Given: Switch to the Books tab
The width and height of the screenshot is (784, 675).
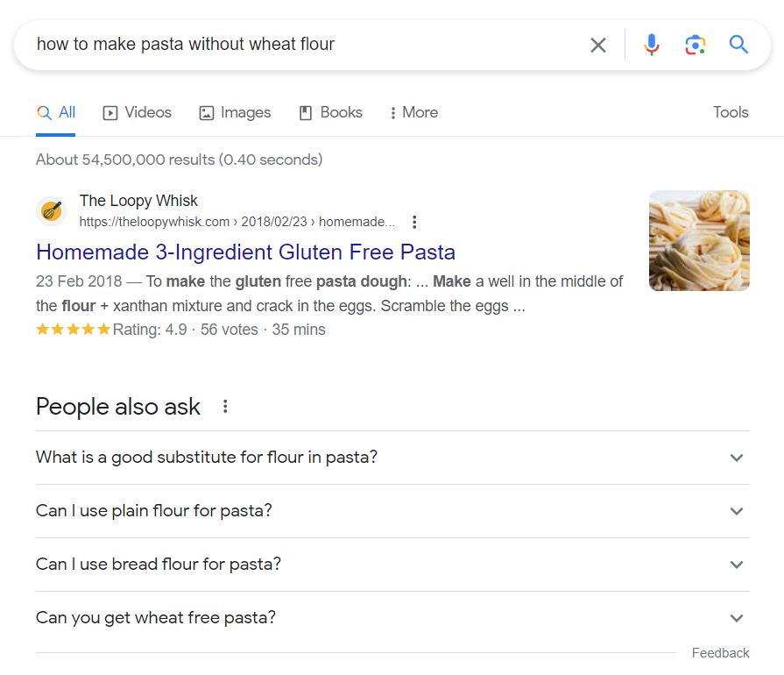Looking at the screenshot, I should tap(330, 112).
